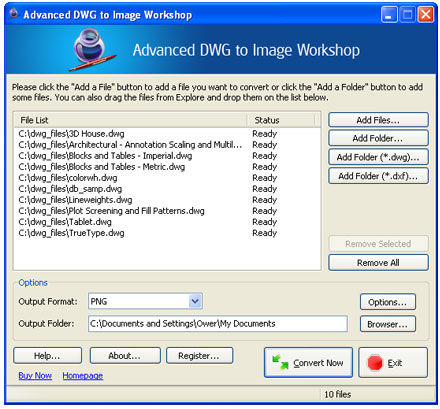Open the Help button

[x=47, y=356]
